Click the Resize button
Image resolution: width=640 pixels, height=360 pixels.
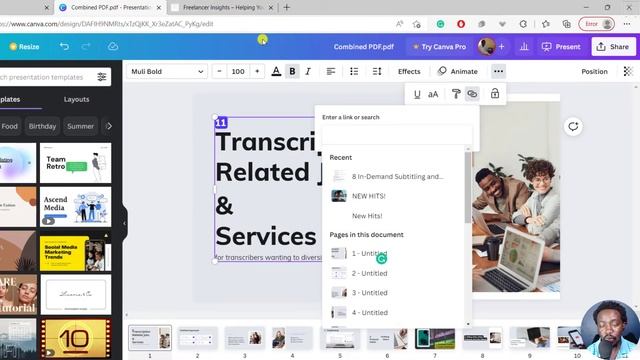click(x=24, y=47)
